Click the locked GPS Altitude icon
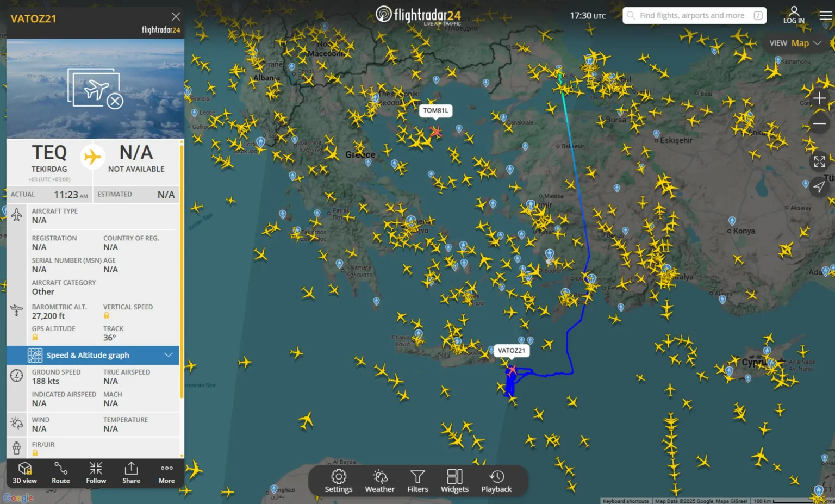The height and width of the screenshot is (504, 835). pos(35,337)
